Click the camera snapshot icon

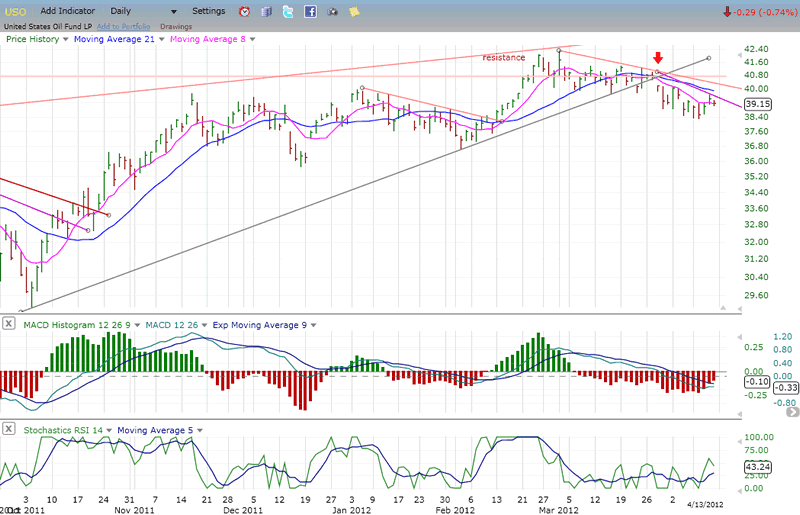point(332,12)
